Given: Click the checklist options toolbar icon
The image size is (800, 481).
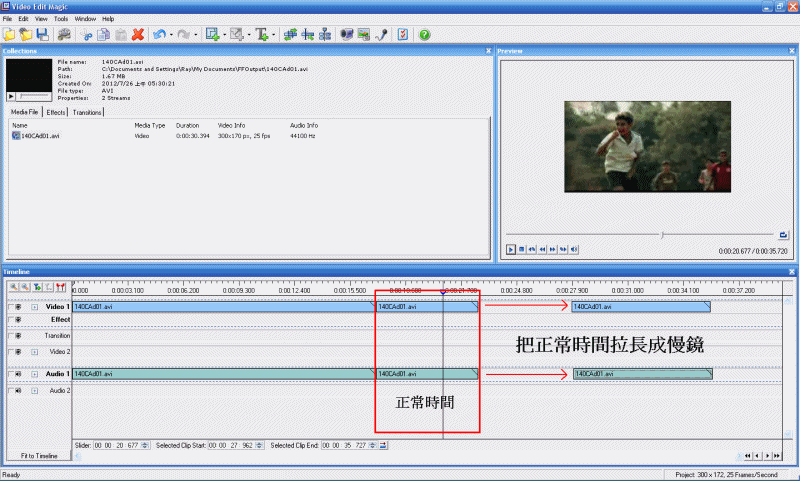Looking at the screenshot, I should pos(403,35).
